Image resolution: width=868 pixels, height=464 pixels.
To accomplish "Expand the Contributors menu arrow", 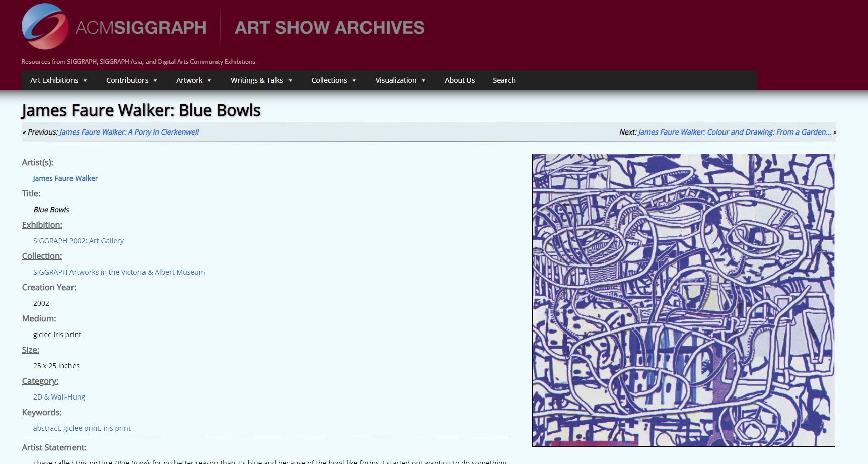I will [155, 81].
